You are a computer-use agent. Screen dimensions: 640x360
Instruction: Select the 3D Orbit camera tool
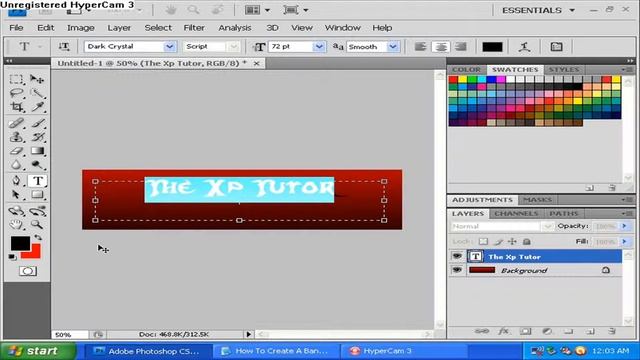click(37, 211)
